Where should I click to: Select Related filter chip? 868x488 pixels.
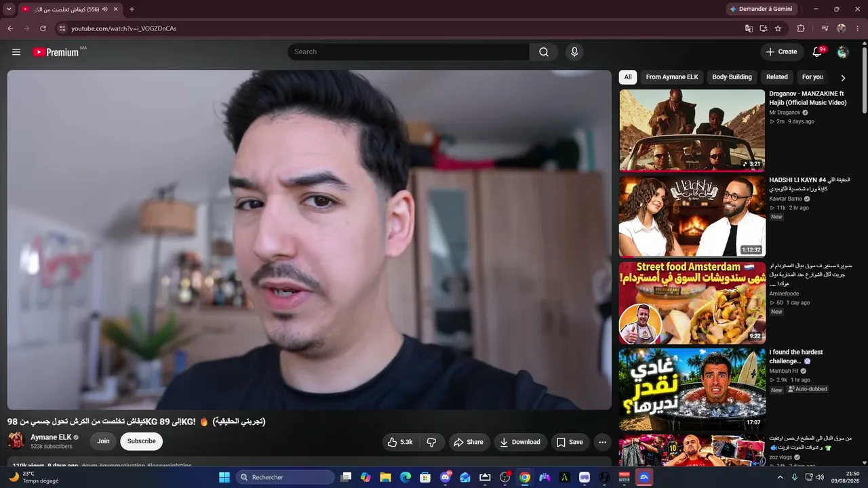click(x=776, y=77)
